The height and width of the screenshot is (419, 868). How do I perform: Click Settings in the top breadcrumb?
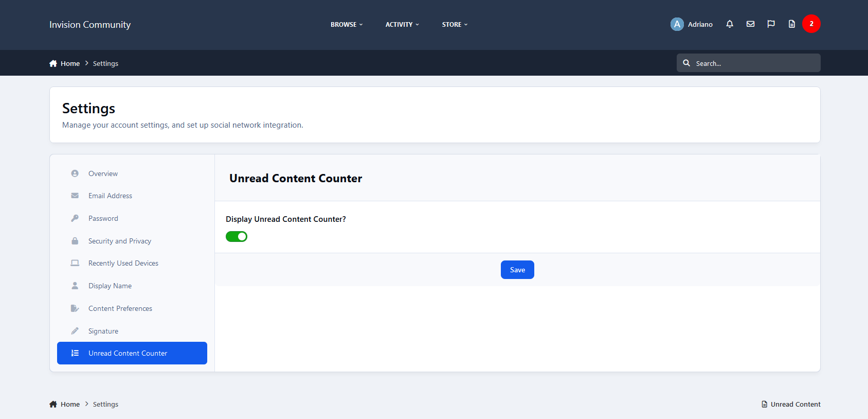(x=105, y=63)
